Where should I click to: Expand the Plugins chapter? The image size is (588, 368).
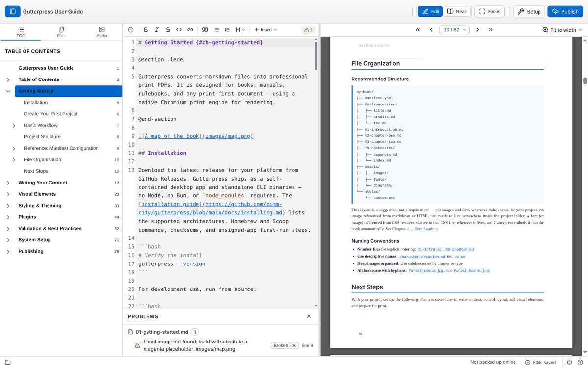click(8, 217)
